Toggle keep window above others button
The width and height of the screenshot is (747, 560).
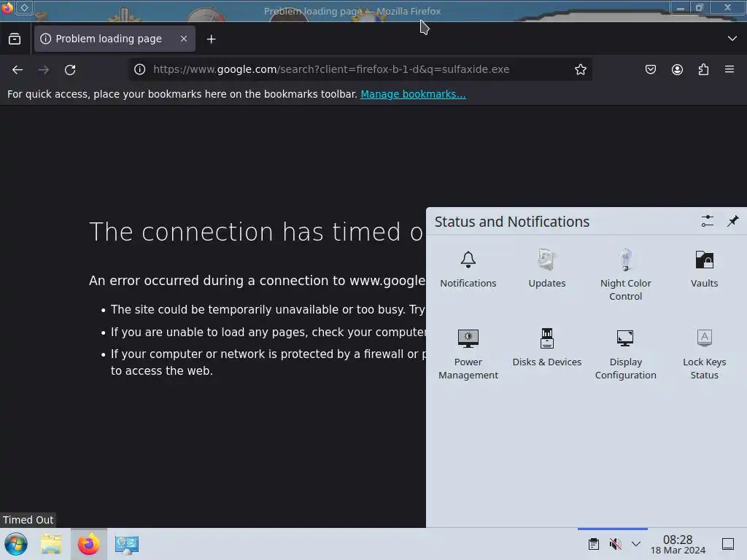[24, 7]
